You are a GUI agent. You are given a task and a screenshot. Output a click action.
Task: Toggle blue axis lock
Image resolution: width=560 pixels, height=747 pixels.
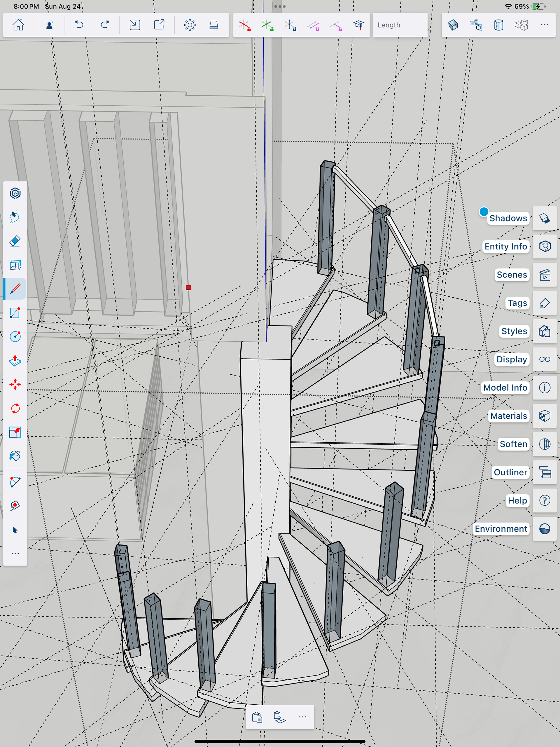290,25
